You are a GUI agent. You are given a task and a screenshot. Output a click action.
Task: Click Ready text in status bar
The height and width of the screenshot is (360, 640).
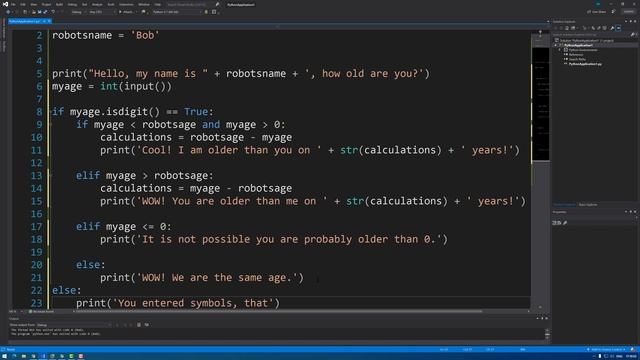[x=11, y=350]
